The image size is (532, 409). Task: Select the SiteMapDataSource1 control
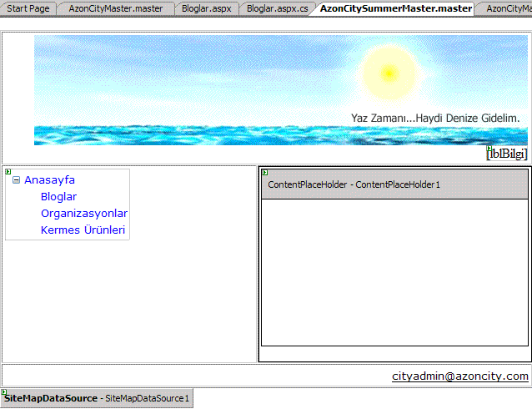(96, 399)
